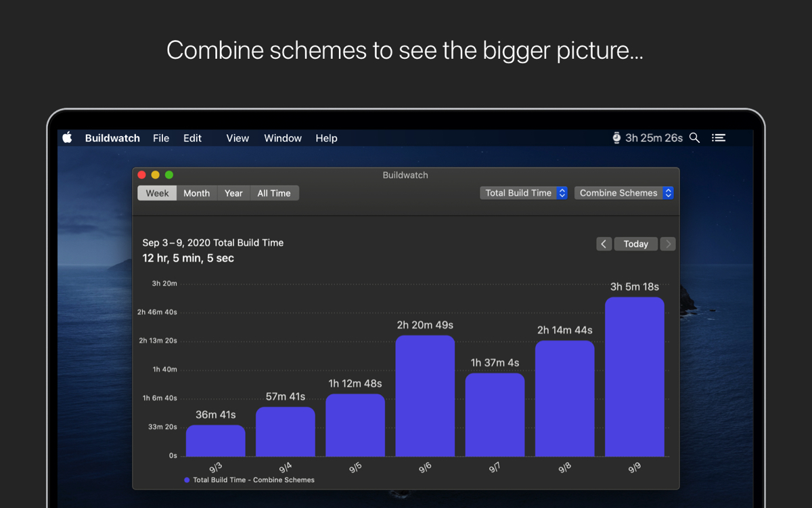The width and height of the screenshot is (812, 508).
Task: Click the 9/9 bar showing 3h 5m 18s
Action: (634, 377)
